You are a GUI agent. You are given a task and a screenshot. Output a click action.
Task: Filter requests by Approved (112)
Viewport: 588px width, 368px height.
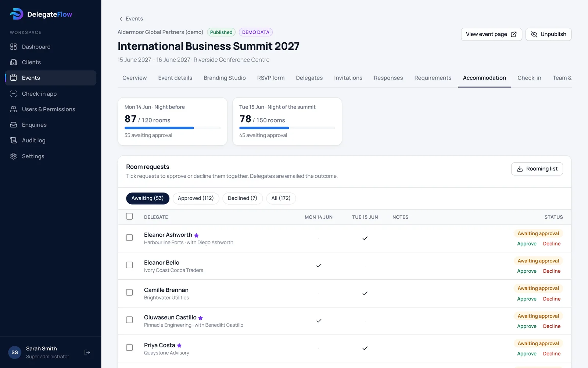tap(196, 198)
